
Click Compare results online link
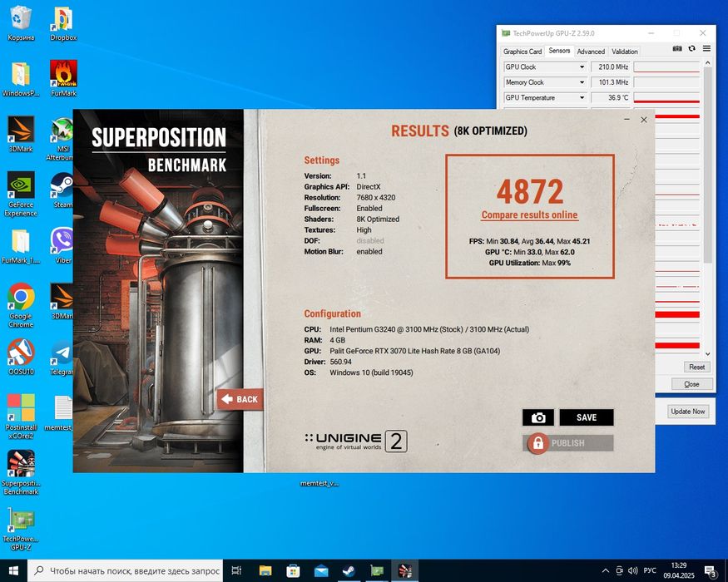click(x=529, y=215)
